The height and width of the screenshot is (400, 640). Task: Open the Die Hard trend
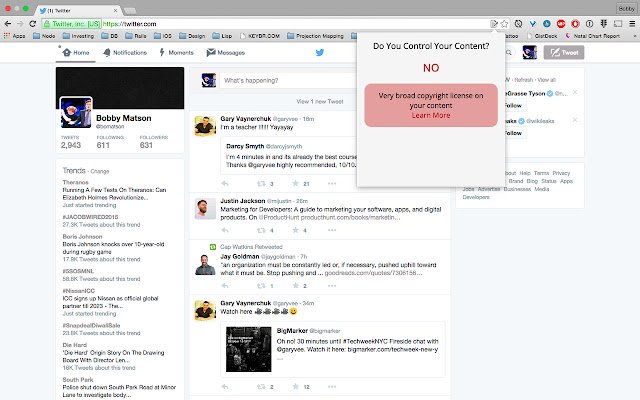click(75, 345)
